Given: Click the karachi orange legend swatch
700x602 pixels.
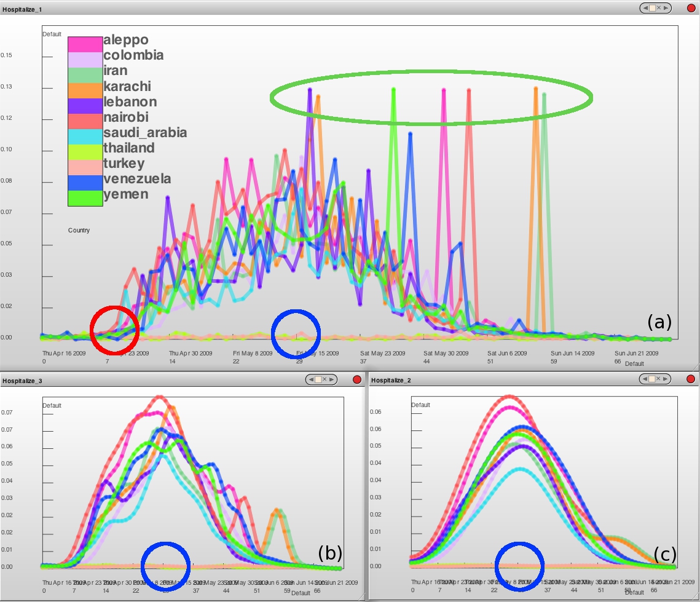Looking at the screenshot, I should 85,90.
